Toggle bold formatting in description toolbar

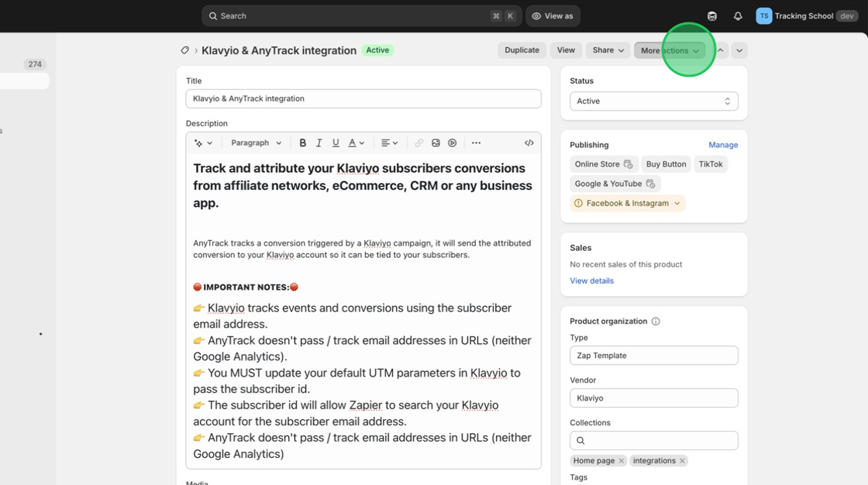pyautogui.click(x=303, y=143)
